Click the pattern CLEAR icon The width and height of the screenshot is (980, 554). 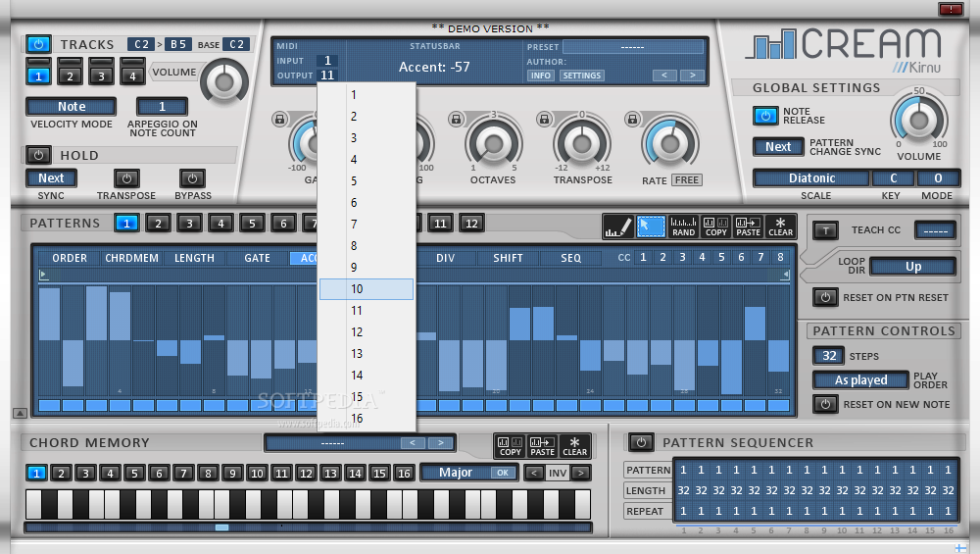(x=780, y=227)
